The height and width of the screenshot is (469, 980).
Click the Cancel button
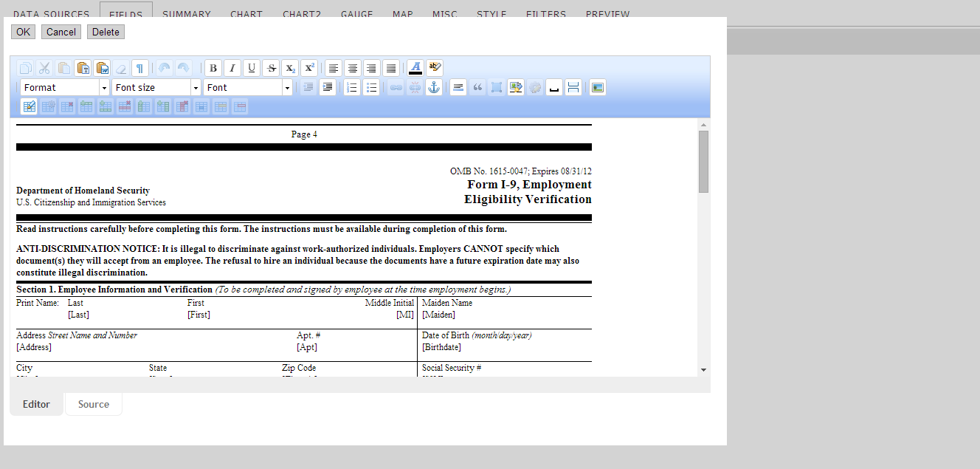pyautogui.click(x=61, y=32)
